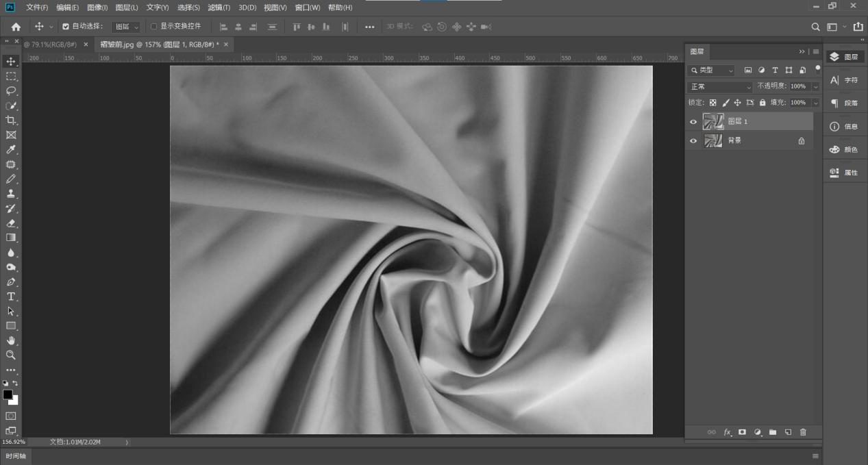Select the Crop tool
The width and height of the screenshot is (868, 465).
(x=11, y=121)
